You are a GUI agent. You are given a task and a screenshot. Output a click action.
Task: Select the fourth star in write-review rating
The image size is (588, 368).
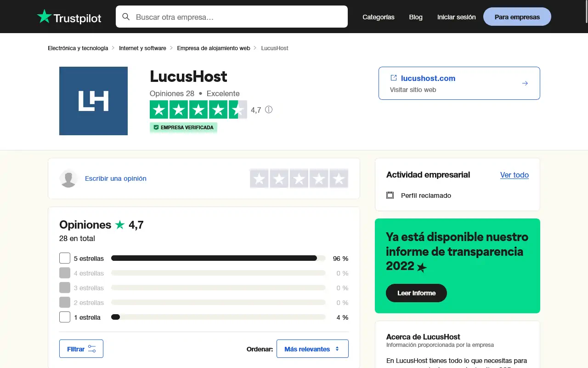click(x=319, y=178)
